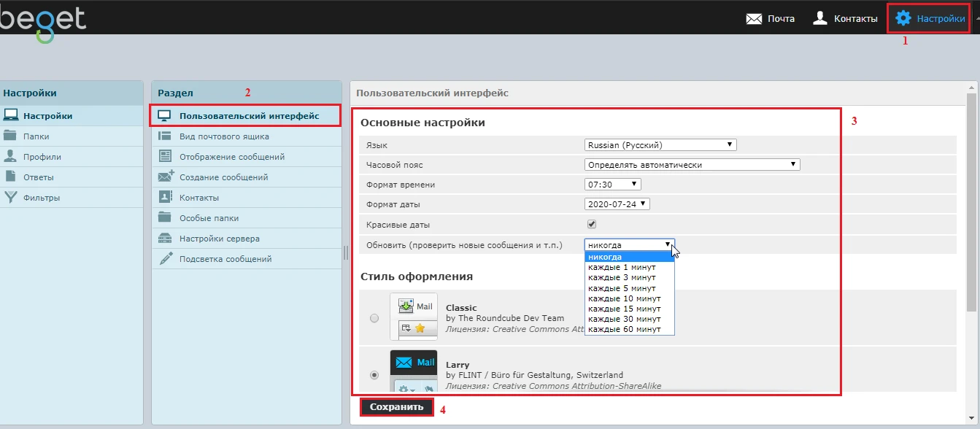Image resolution: width=980 pixels, height=429 pixels.
Task: Open Контакты via person icon
Action: (x=820, y=18)
